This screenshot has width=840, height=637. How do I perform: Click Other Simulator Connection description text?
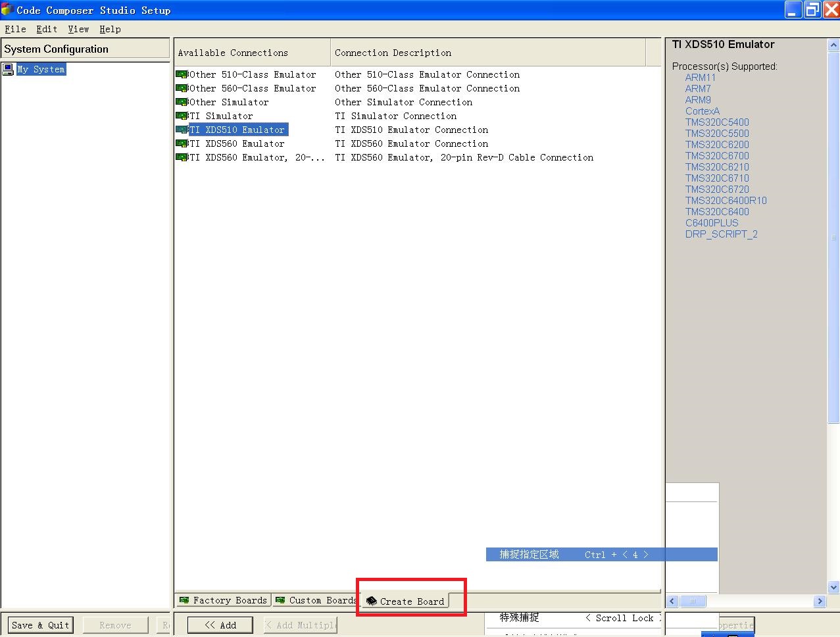403,102
